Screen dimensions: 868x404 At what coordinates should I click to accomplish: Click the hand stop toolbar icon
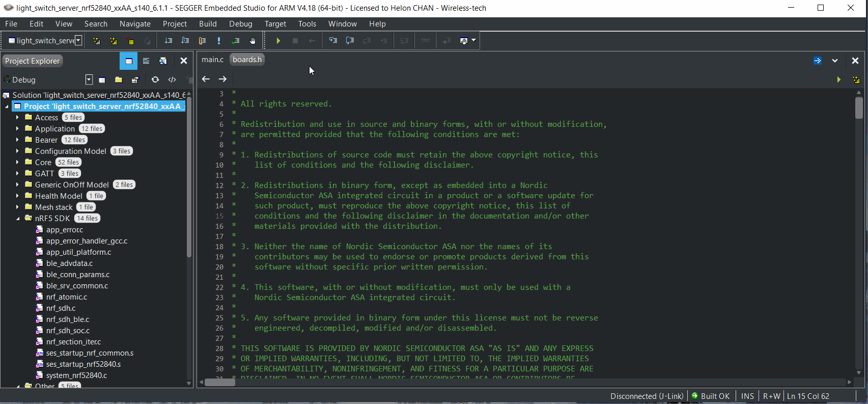pos(253,41)
